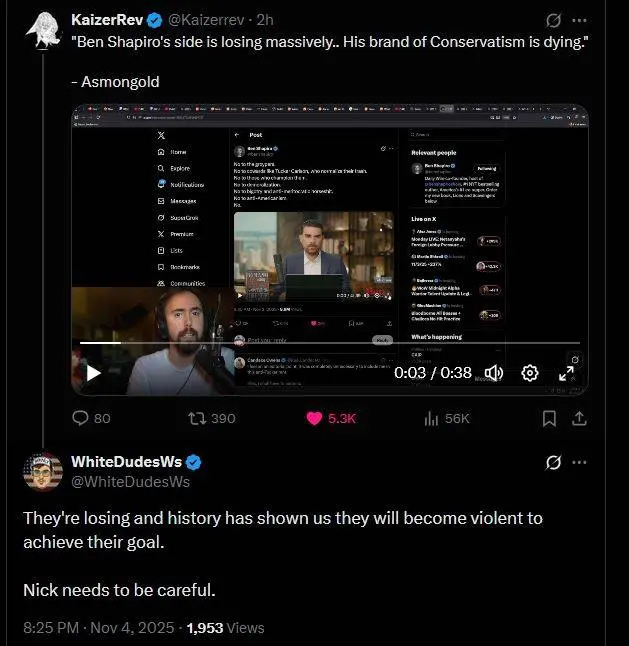
Task: Play the embedded video
Action: (x=93, y=373)
